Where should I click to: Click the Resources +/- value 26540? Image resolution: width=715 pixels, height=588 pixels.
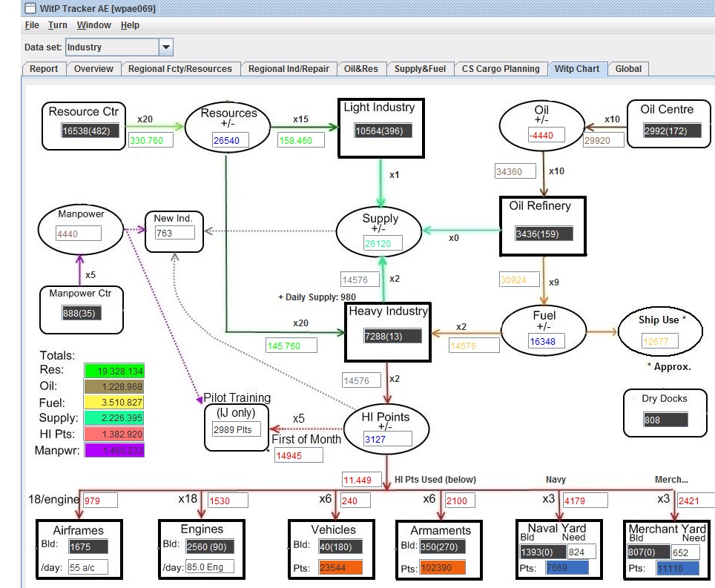(230, 140)
